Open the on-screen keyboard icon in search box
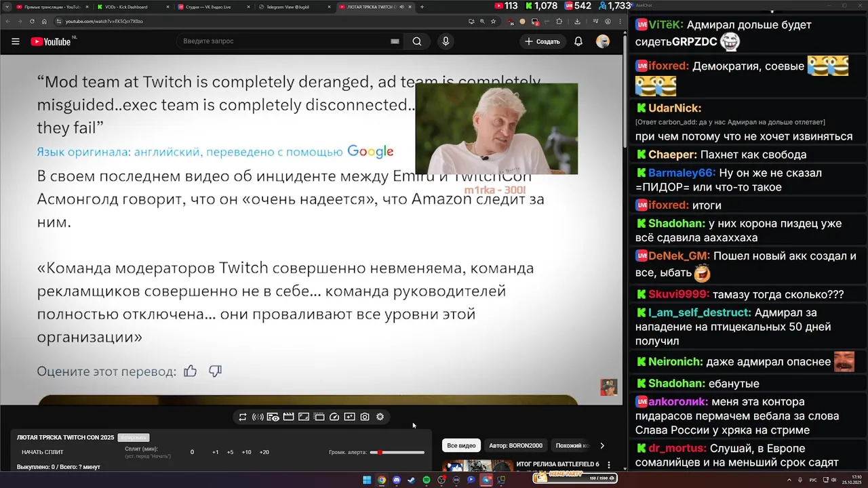The width and height of the screenshot is (868, 488). pyautogui.click(x=395, y=41)
